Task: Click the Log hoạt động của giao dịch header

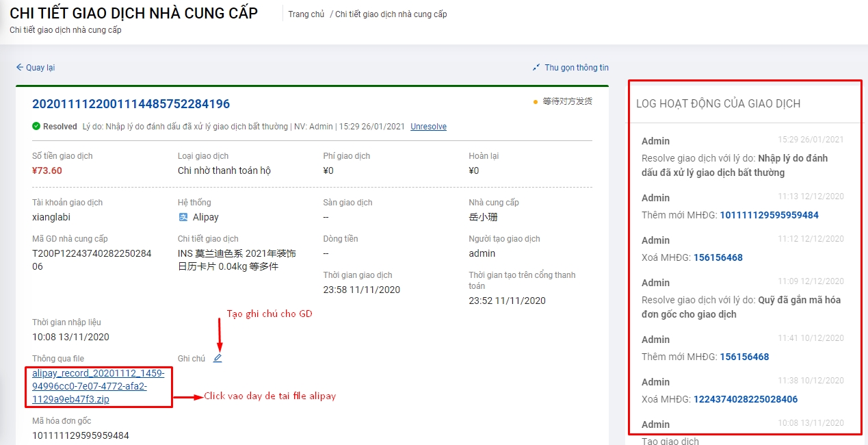Action: 718,103
